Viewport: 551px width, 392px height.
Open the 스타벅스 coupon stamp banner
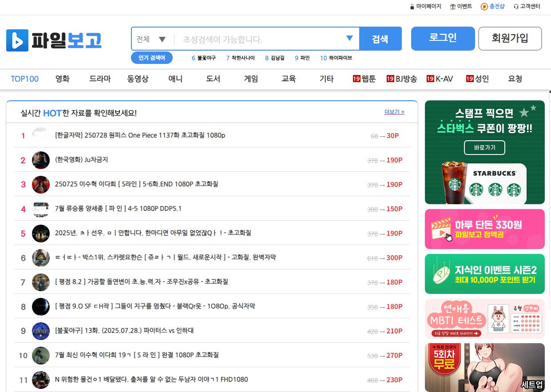click(484, 152)
